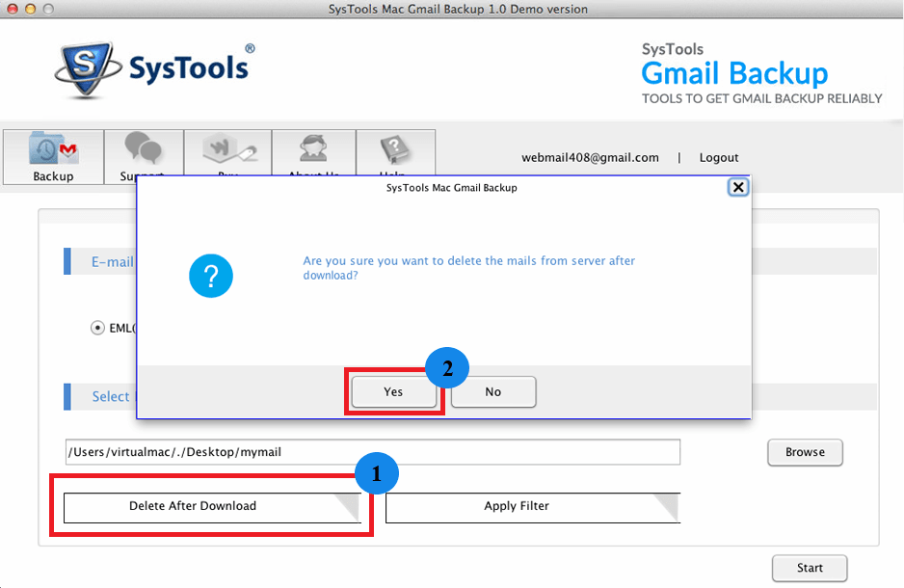This screenshot has width=904, height=588.
Task: Open the Buy price-tag tab
Action: click(227, 152)
